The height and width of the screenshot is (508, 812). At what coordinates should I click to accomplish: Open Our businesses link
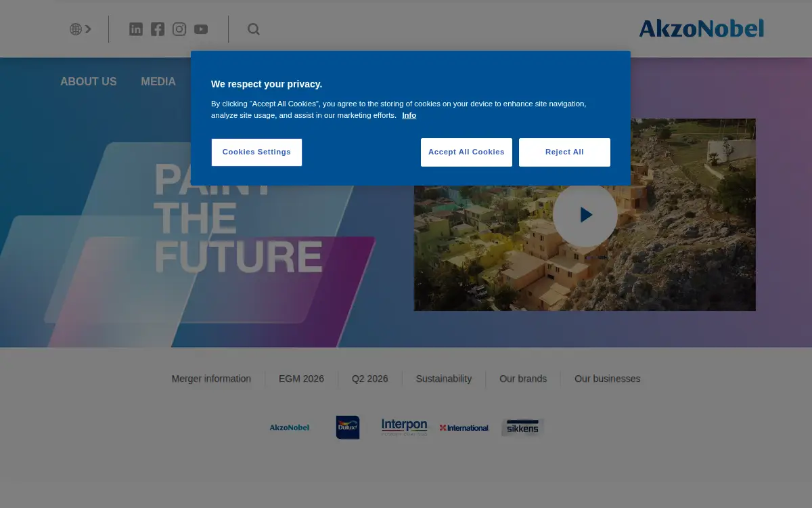point(607,379)
